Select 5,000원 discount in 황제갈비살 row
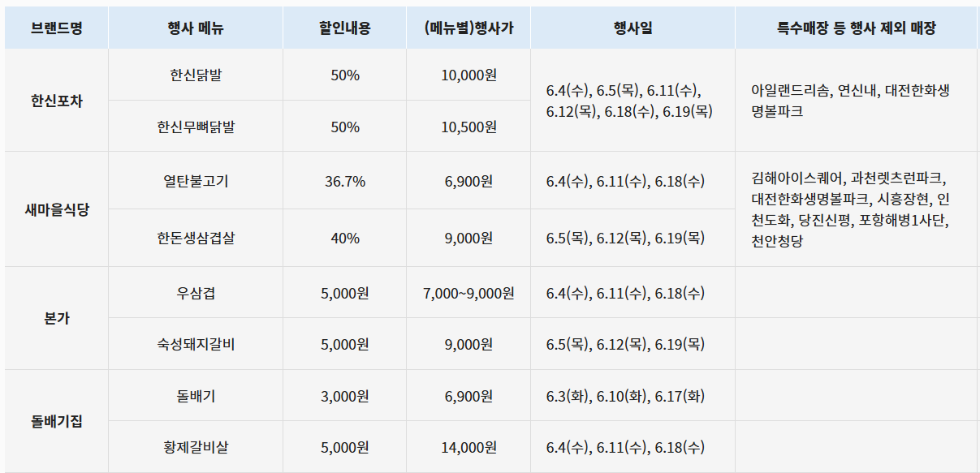Screen dimensions: 980x473 coord(345,447)
